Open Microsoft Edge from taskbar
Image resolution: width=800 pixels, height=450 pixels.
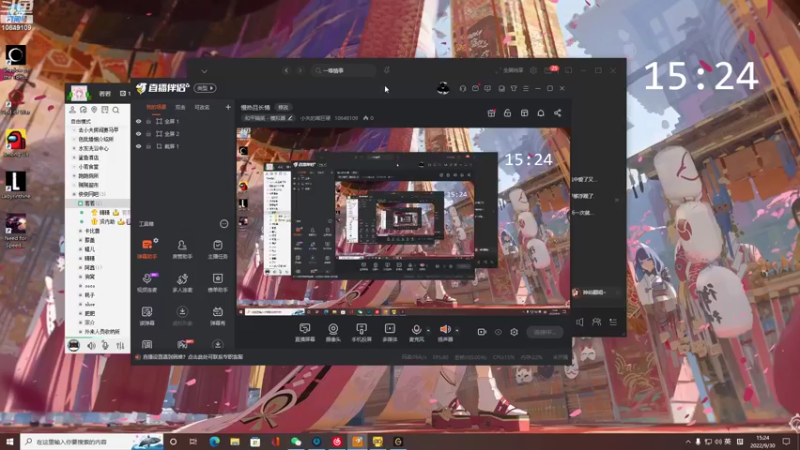point(214,441)
